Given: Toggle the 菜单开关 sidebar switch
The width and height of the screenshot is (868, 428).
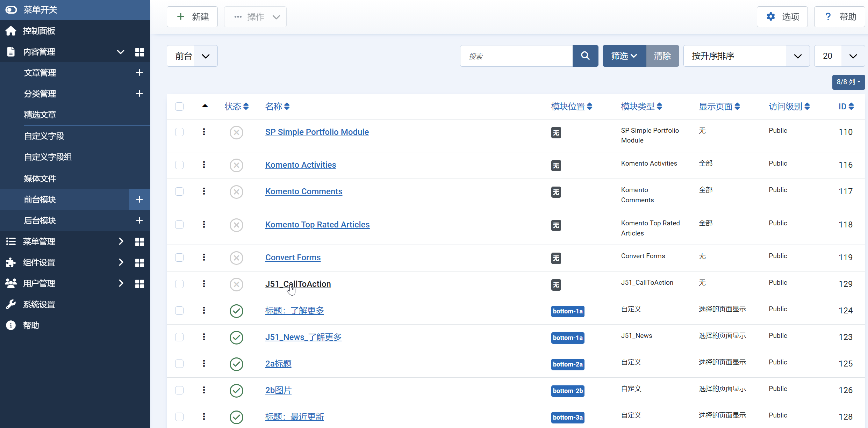Looking at the screenshot, I should pos(11,10).
